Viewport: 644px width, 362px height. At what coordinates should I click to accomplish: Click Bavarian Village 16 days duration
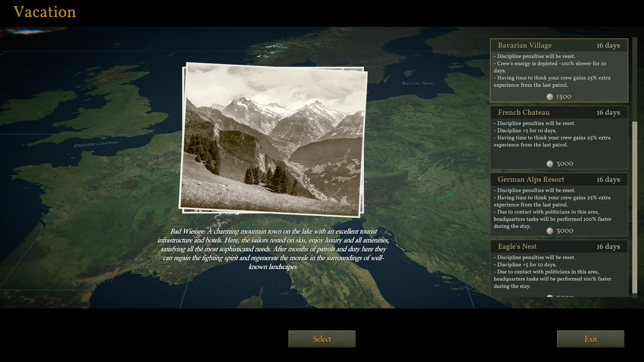coord(608,46)
